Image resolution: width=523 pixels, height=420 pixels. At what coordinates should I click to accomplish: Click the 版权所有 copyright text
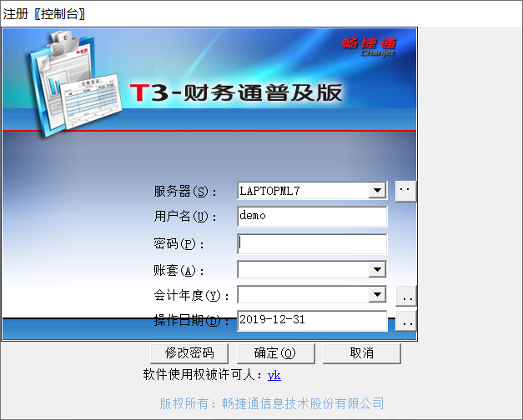[271, 403]
